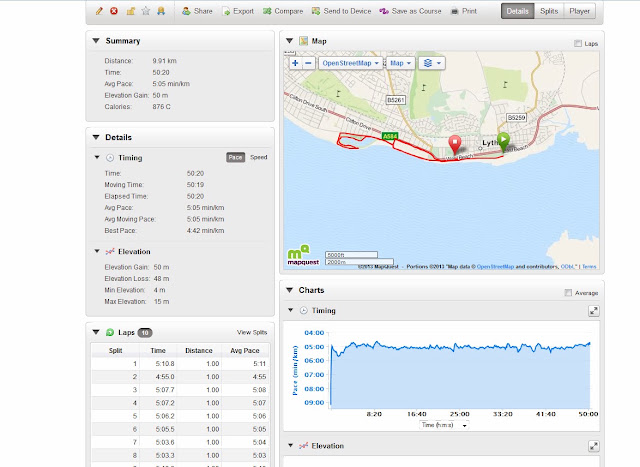Click the padlock privacy icon
The width and height of the screenshot is (640, 467).
tap(130, 11)
